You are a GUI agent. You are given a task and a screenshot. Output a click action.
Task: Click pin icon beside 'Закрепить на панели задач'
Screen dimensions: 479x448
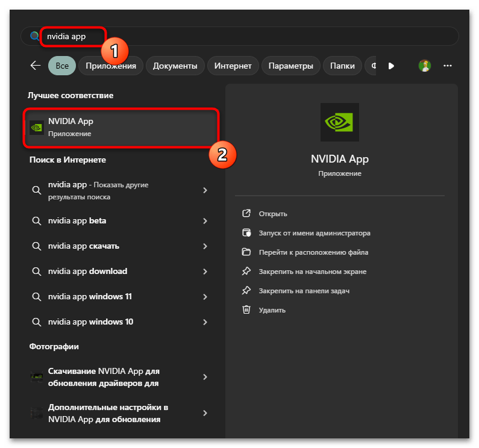(x=246, y=290)
